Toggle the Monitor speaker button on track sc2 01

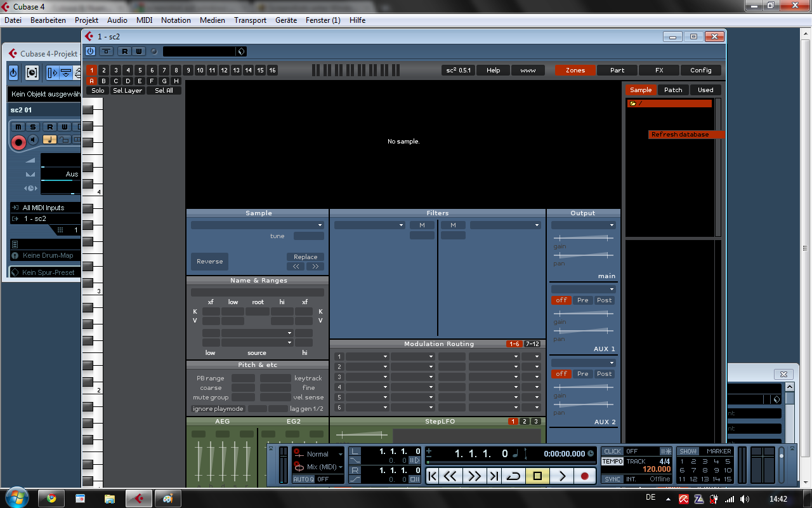click(34, 139)
